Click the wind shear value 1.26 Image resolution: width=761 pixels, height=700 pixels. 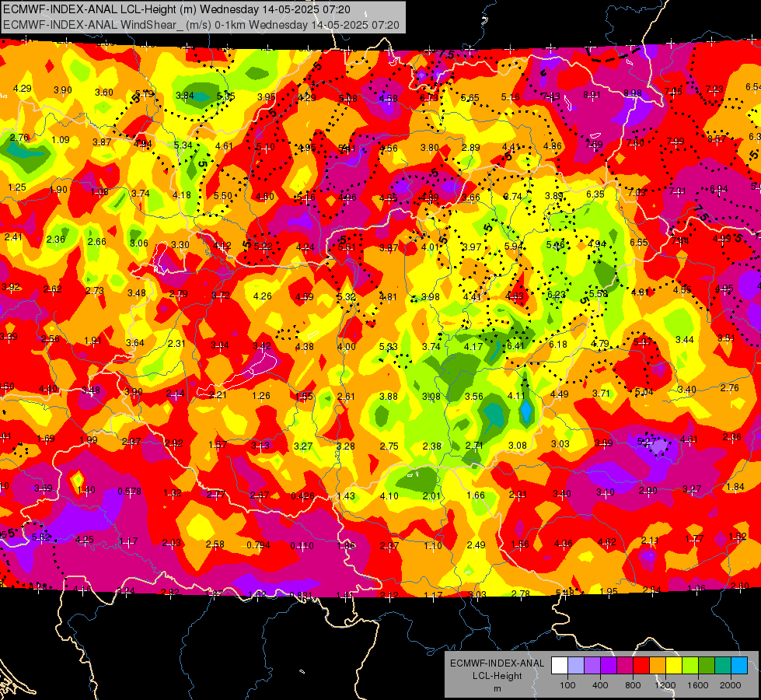click(x=261, y=396)
